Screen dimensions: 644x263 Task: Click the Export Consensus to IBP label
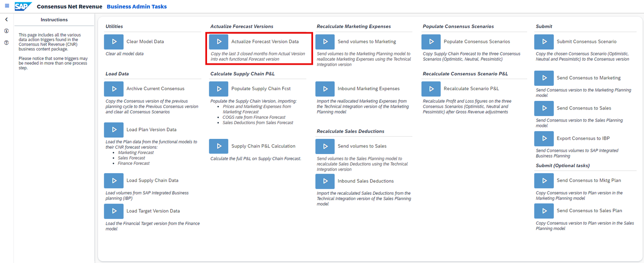[x=583, y=138]
